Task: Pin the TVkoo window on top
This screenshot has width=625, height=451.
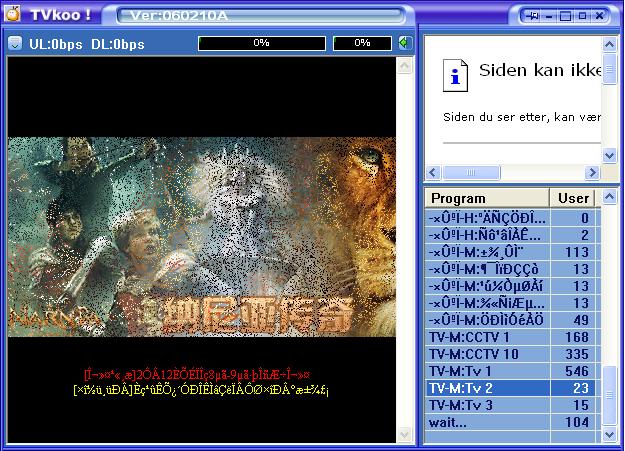Action: pos(532,16)
